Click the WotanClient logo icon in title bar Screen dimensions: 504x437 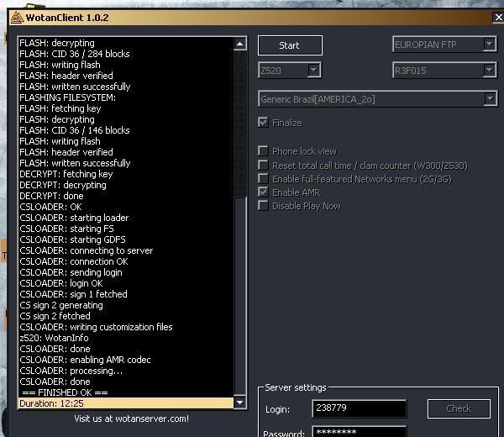[x=17, y=18]
